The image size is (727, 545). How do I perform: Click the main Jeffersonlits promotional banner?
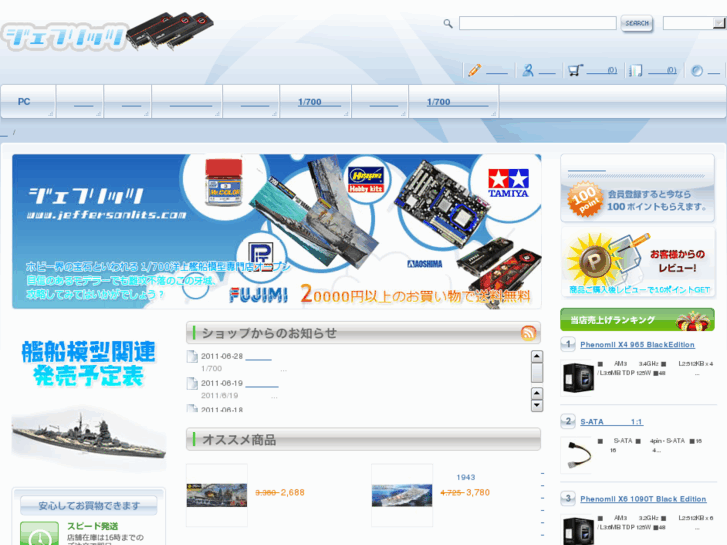coord(276,231)
